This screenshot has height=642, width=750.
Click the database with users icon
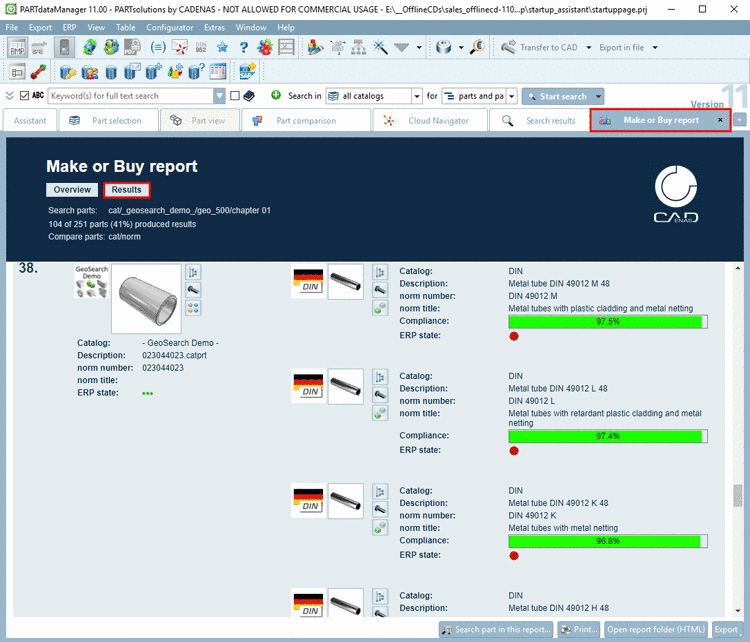click(89, 72)
